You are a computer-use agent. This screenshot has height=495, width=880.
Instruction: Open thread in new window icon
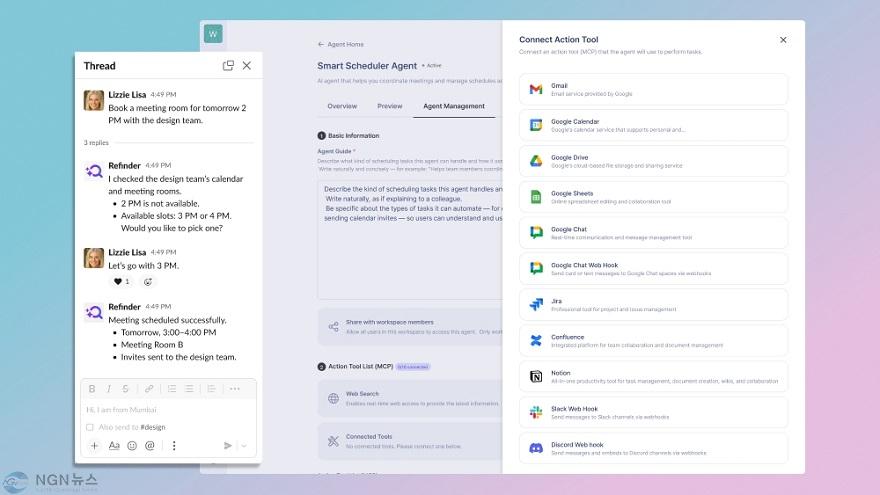(228, 66)
